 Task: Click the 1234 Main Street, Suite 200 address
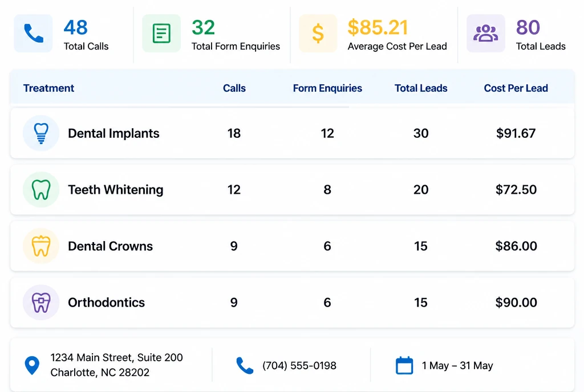(116, 358)
